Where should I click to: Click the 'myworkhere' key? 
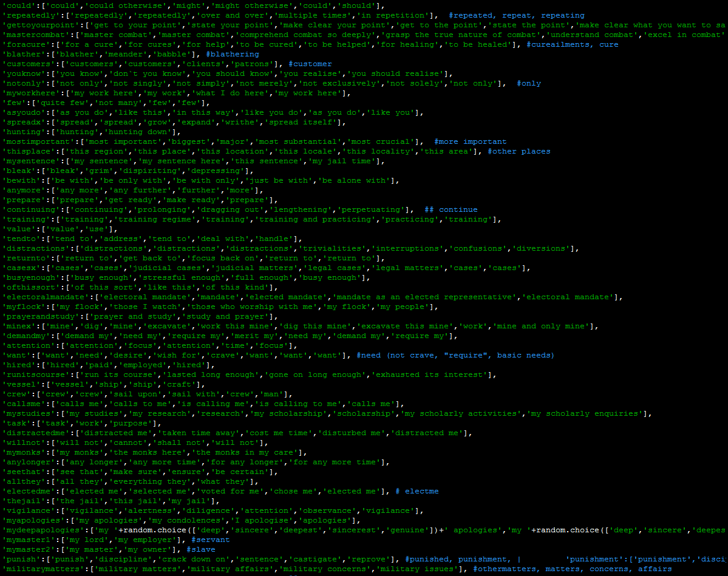click(x=31, y=93)
